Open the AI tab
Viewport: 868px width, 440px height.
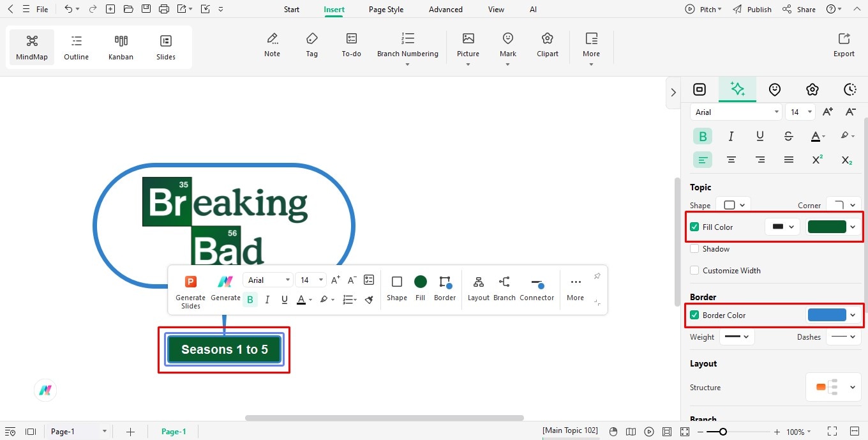pos(533,10)
